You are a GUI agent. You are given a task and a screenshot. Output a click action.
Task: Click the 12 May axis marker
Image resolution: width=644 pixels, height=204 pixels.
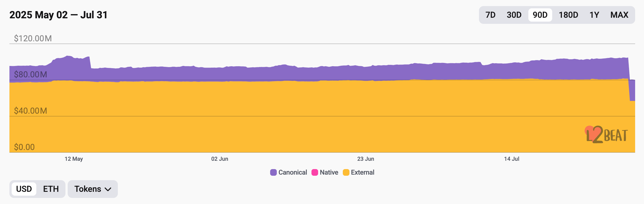click(74, 159)
